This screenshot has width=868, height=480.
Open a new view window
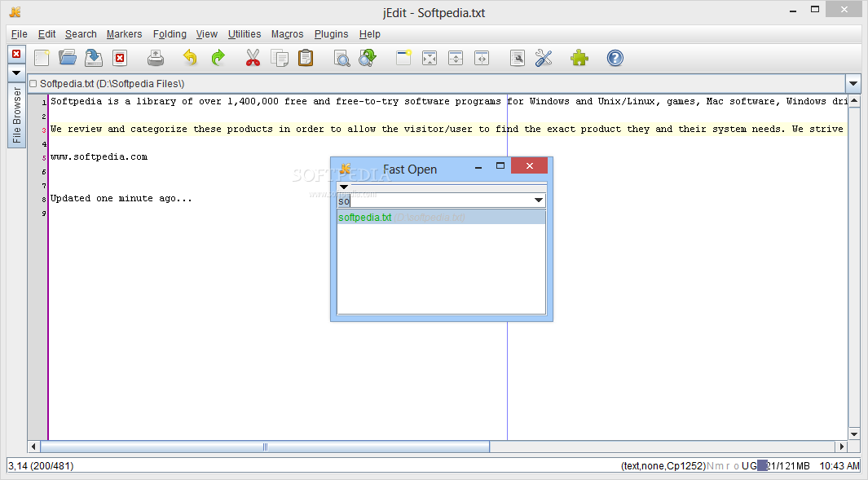coord(403,58)
